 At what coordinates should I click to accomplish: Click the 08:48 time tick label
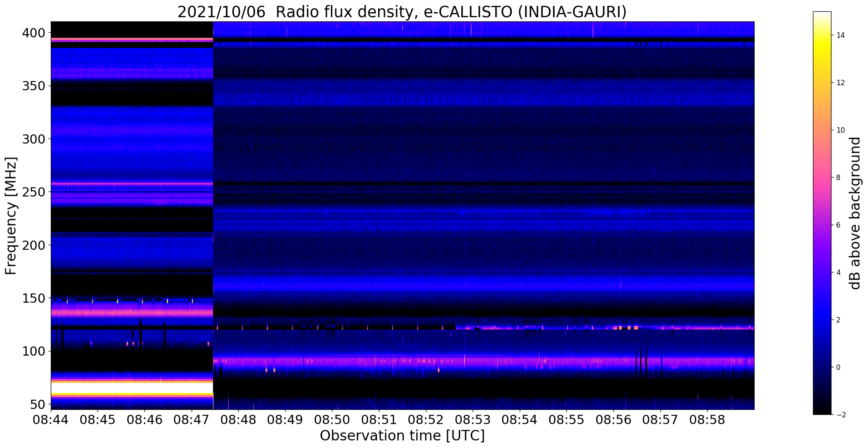[239, 420]
